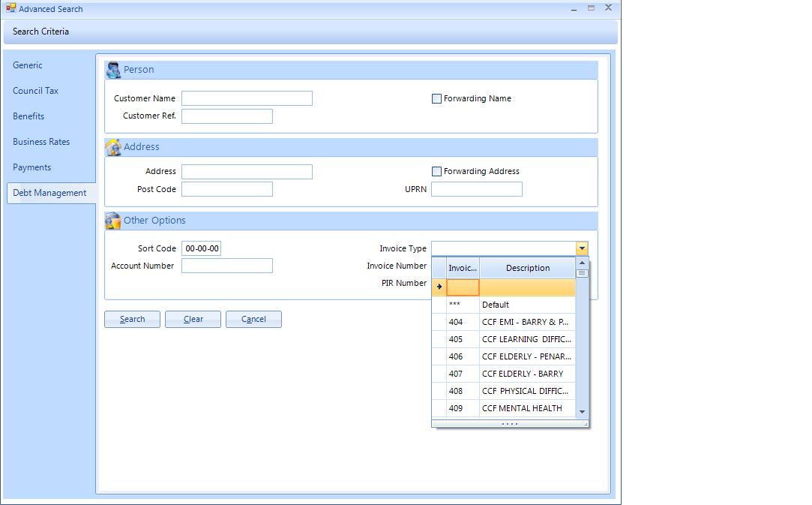Select the *** Default invoice type
Viewport: 812px width, 505px height.
coord(504,305)
